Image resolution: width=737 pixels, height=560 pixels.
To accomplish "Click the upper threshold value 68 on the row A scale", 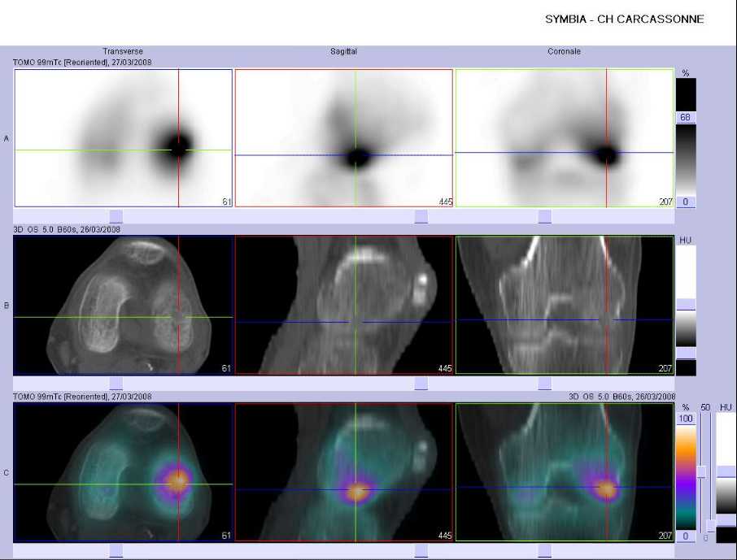I will click(x=685, y=117).
